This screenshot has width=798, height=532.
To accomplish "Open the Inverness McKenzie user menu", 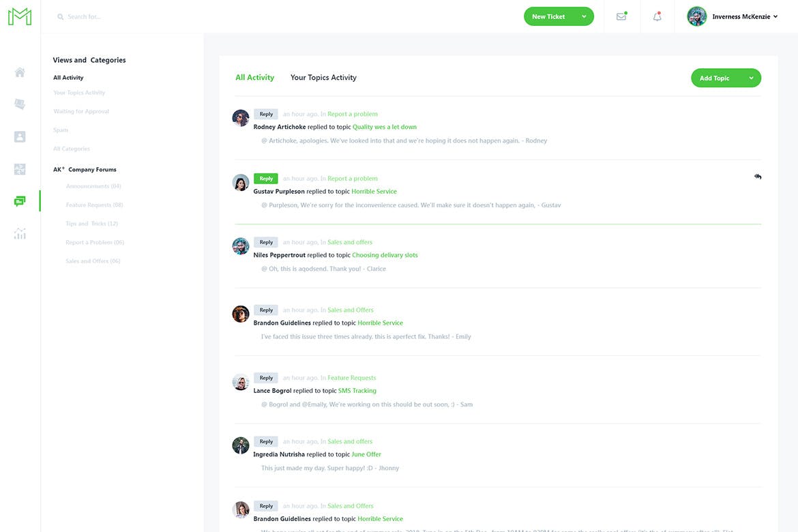I will [733, 16].
